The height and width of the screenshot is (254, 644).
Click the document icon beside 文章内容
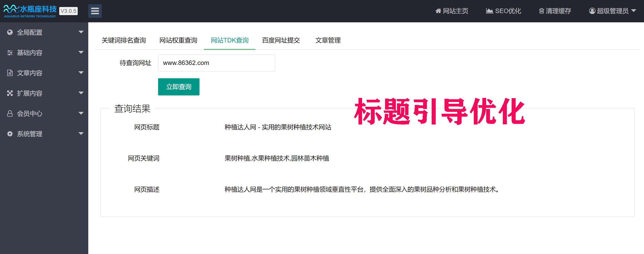10,73
